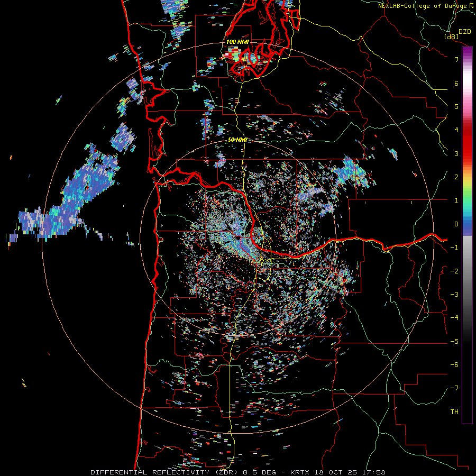Click the -3 tick label on color scale

454,295
